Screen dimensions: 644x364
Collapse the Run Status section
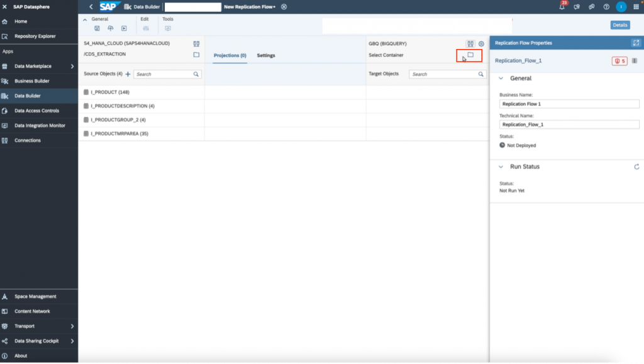[501, 167]
